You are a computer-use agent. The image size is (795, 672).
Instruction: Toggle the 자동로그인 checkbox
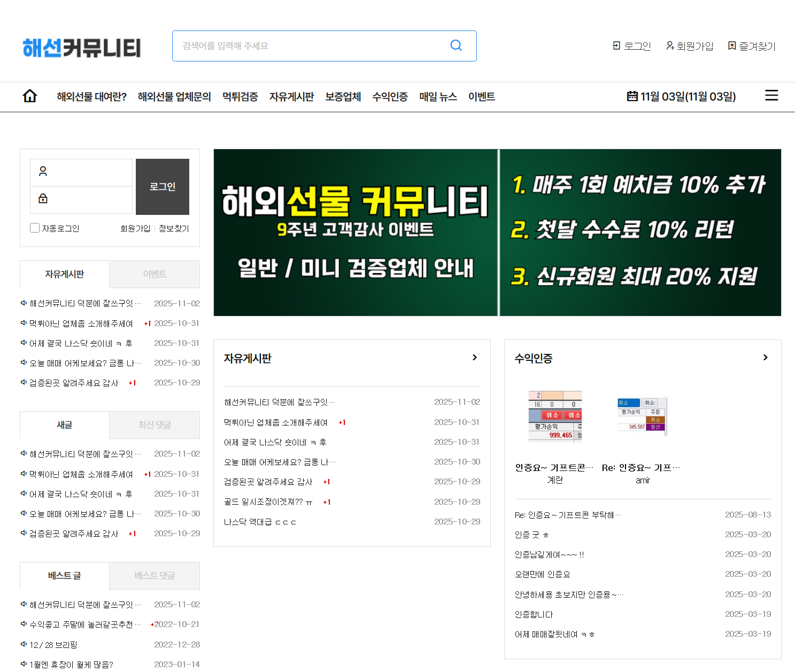pyautogui.click(x=35, y=228)
